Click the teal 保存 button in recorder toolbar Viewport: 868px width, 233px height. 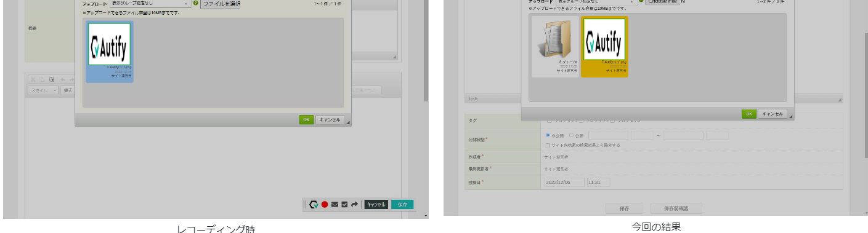click(402, 205)
